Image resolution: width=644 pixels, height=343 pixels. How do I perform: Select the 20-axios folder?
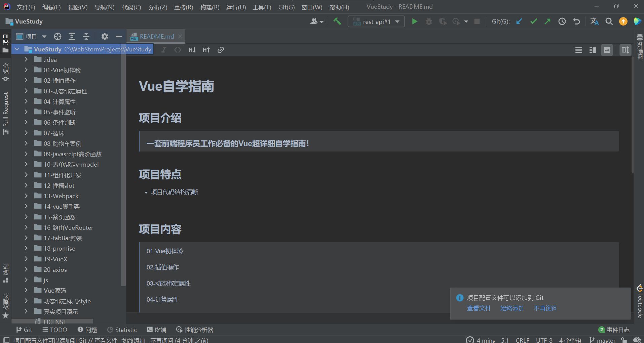click(55, 269)
